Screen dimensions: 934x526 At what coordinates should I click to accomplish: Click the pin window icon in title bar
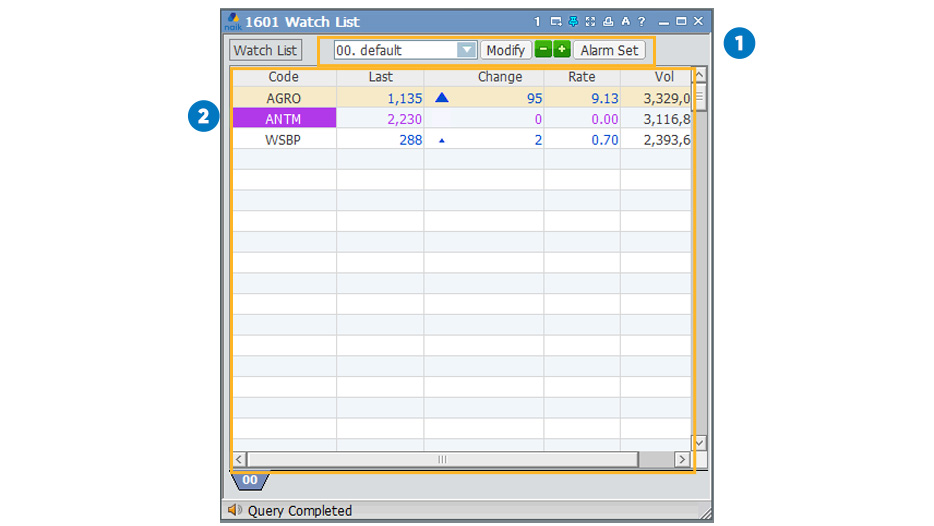point(573,21)
